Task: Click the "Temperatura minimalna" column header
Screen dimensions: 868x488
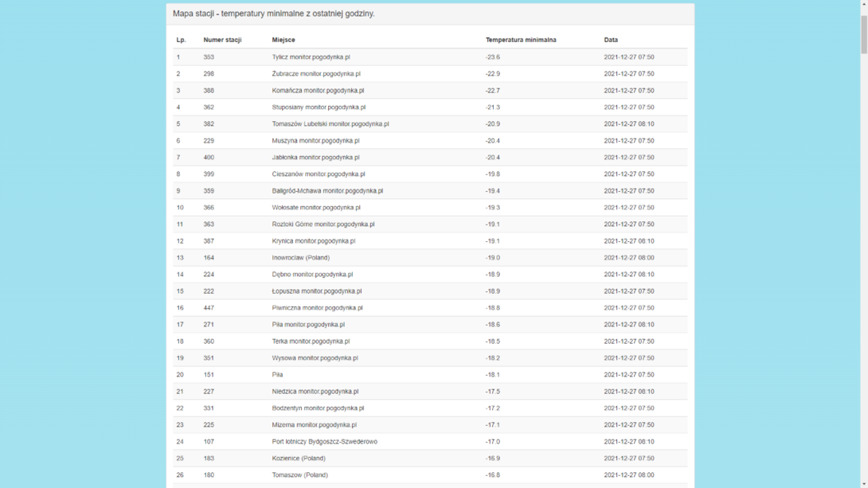Action: point(521,40)
